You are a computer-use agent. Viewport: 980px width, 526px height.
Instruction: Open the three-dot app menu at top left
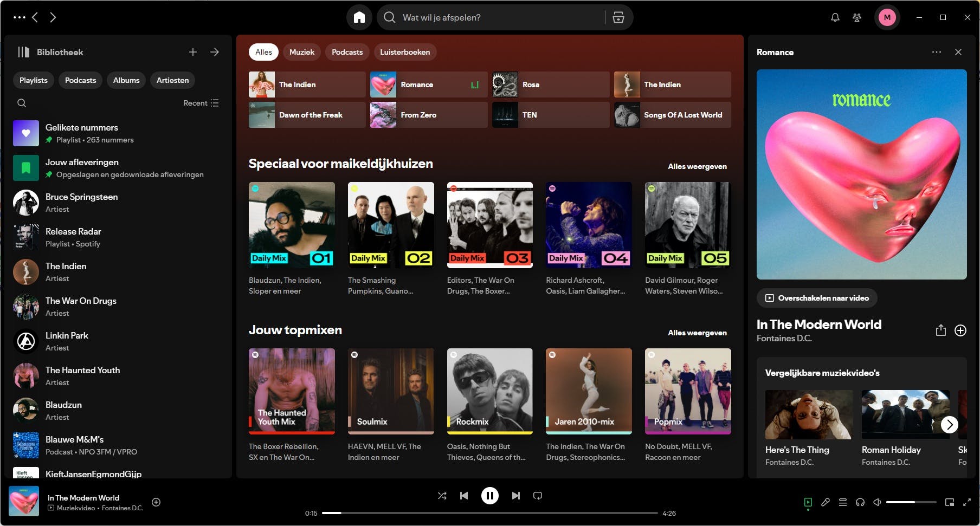pos(20,17)
